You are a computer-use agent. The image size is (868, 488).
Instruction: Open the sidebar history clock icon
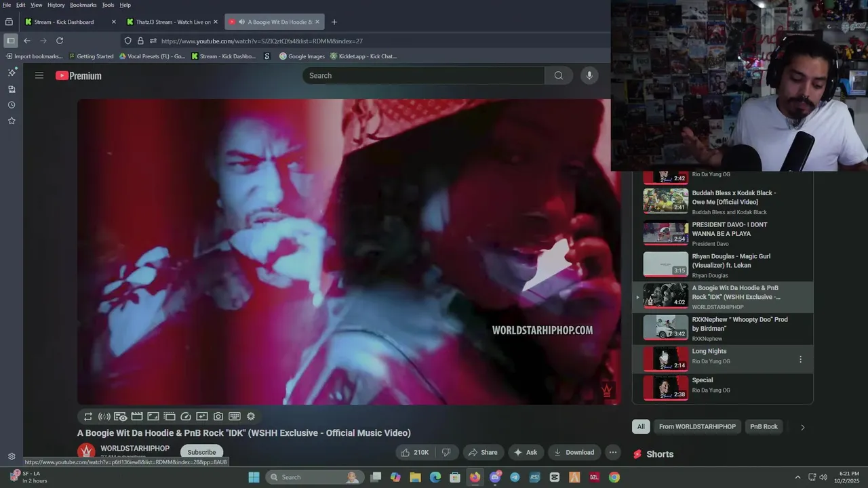point(12,105)
